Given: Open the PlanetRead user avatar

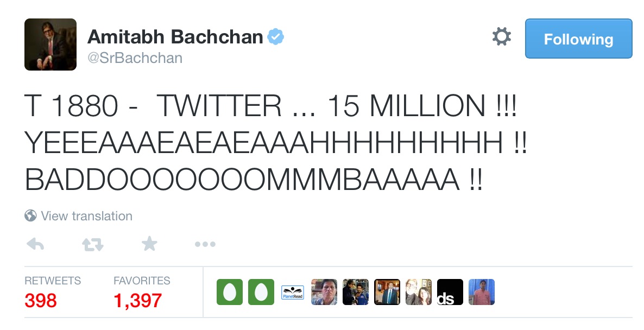Looking at the screenshot, I should pyautogui.click(x=293, y=292).
